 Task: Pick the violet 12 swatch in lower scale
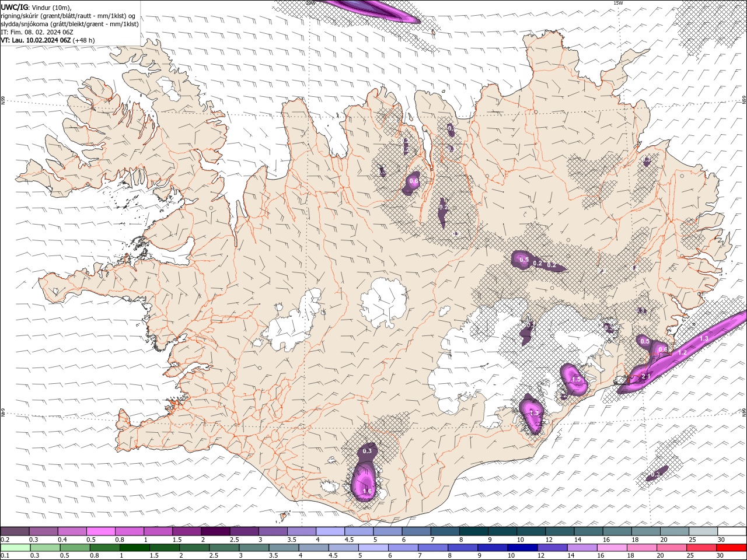[x=552, y=548]
